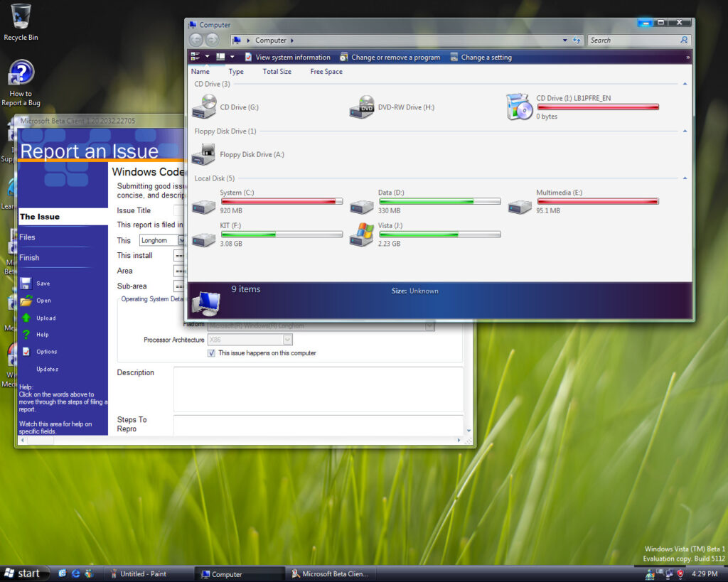
Task: Select CD Drive (I:) LB1PFRE_EN icon
Action: 519,107
